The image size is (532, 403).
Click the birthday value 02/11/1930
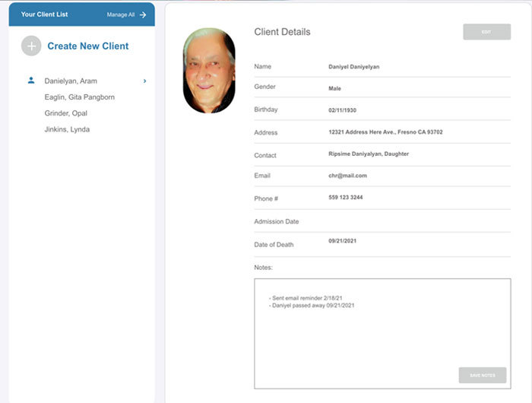point(342,110)
